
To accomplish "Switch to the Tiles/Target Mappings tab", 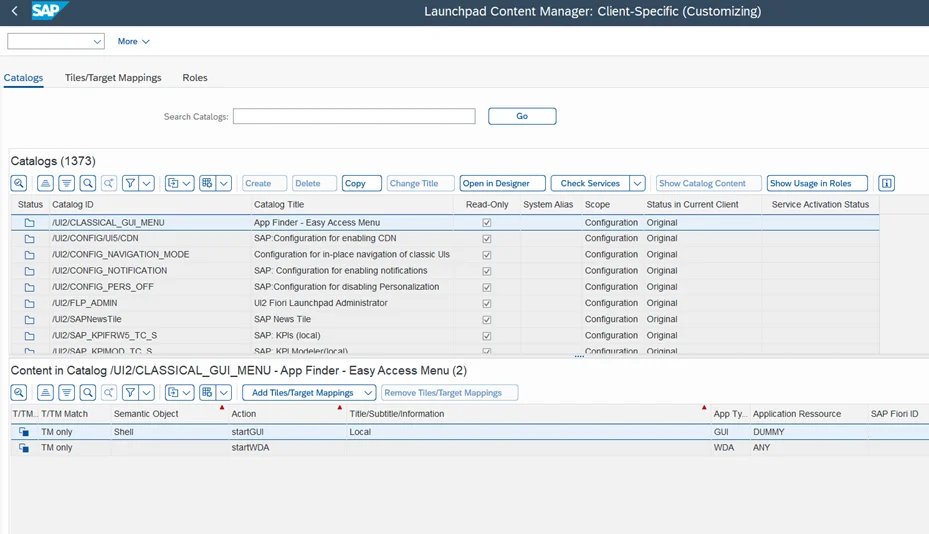I will 113,78.
